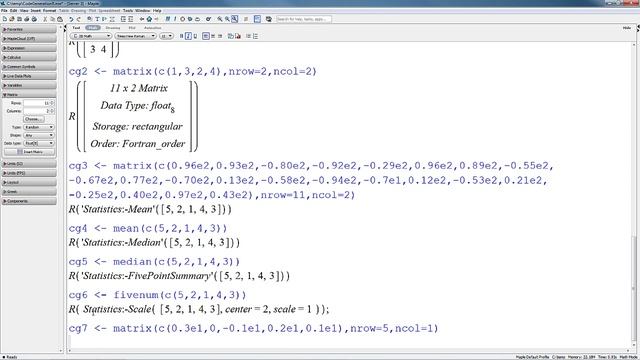Switch input to Text mode
This screenshot has width=640, height=360.
(76, 28)
